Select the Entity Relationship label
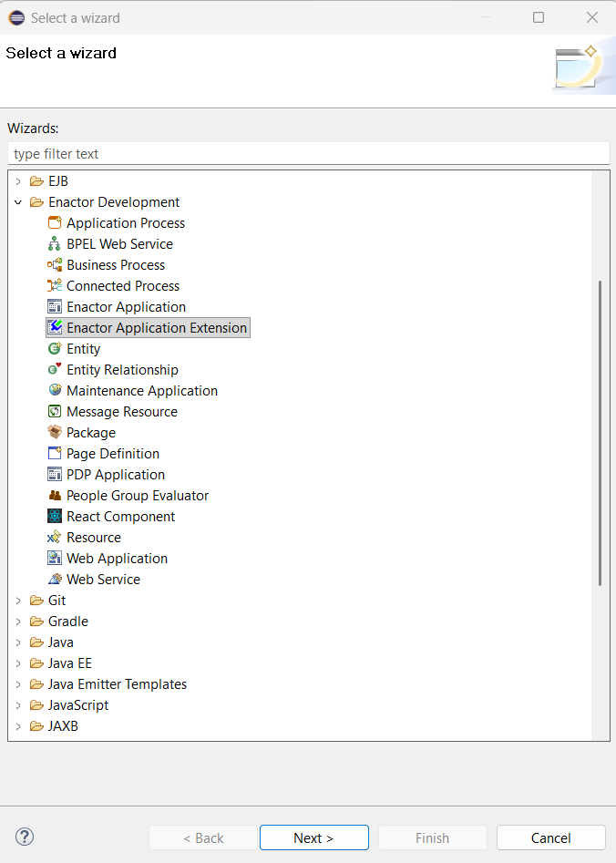The height and width of the screenshot is (863, 616). 122,369
